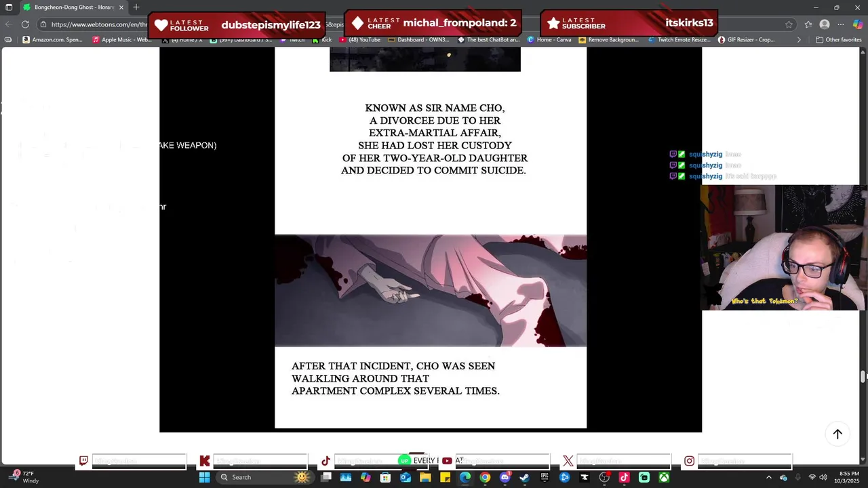The image size is (868, 488).
Task: Launch Epic Games from the taskbar
Action: (x=545, y=477)
